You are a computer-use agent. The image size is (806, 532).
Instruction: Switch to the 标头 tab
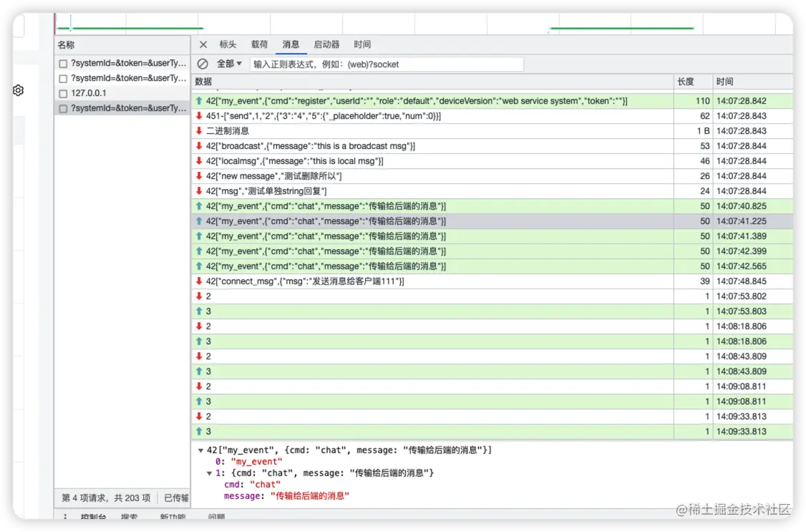[x=228, y=44]
